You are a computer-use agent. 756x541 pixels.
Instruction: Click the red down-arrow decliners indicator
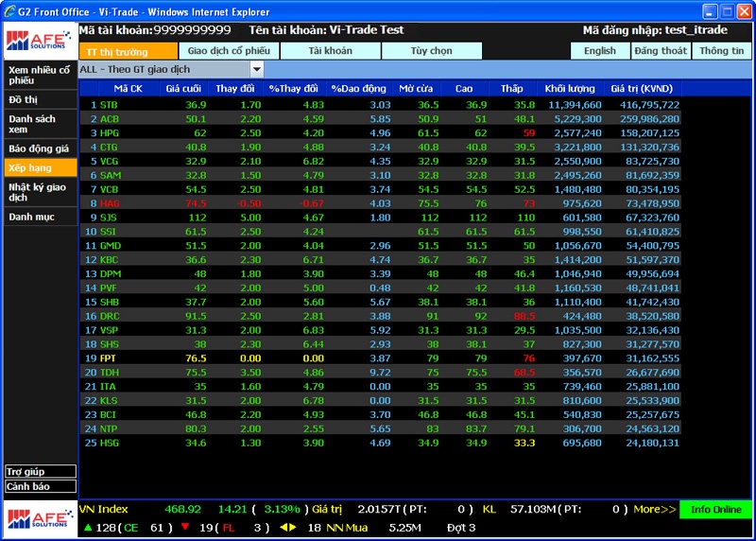[184, 527]
